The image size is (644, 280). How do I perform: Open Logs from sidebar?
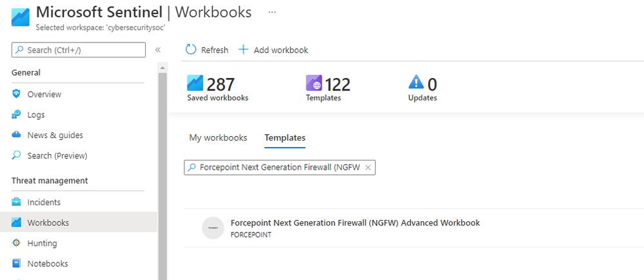click(x=36, y=115)
